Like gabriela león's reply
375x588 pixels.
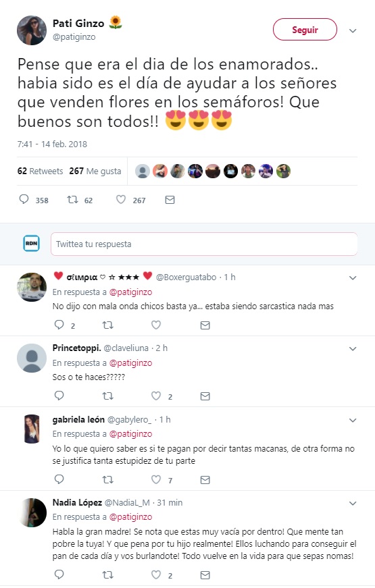pyautogui.click(x=156, y=479)
